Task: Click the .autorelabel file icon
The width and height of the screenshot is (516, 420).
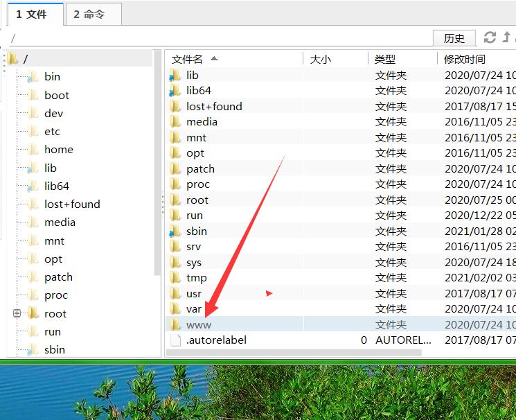Action: pos(175,340)
